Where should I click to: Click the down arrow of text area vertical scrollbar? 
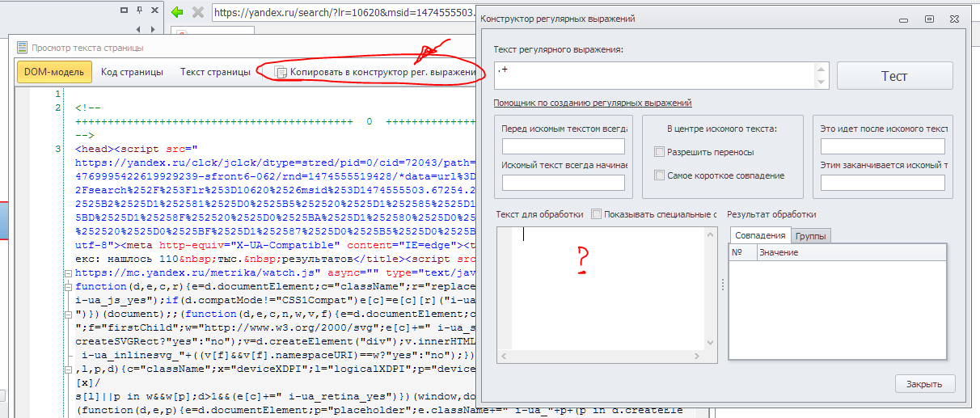click(x=712, y=344)
